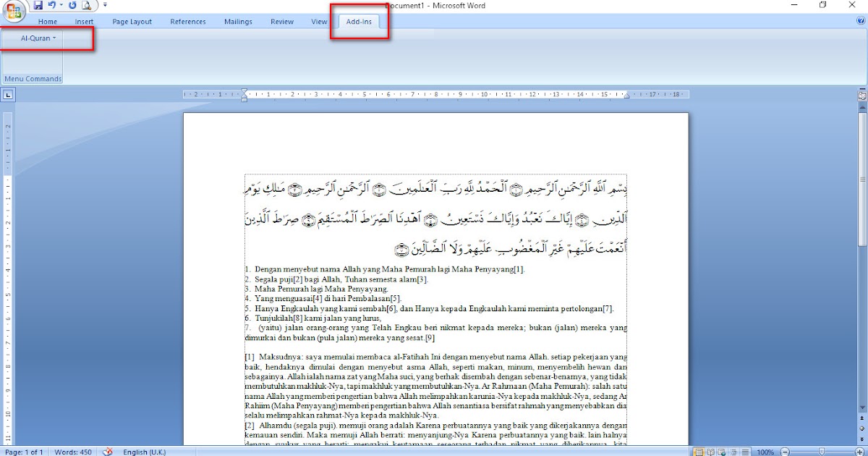
Task: Open Word Count via Words: 450
Action: point(75,452)
